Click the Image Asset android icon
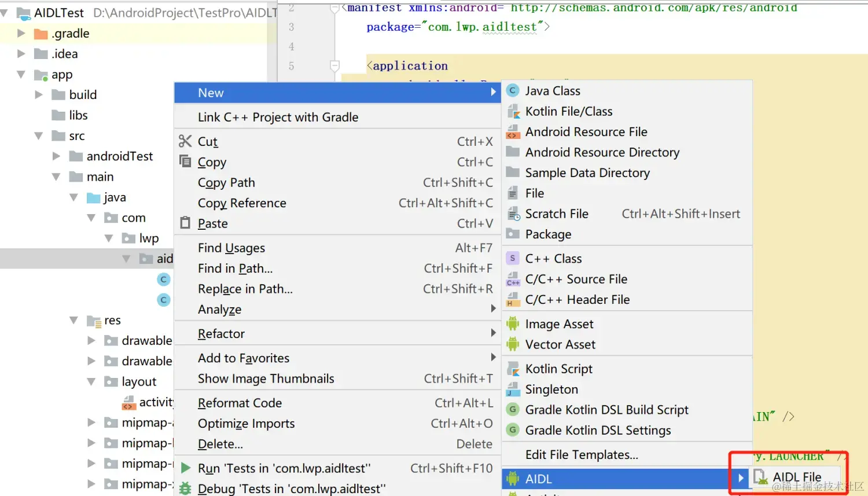The height and width of the screenshot is (496, 868). pyautogui.click(x=513, y=324)
